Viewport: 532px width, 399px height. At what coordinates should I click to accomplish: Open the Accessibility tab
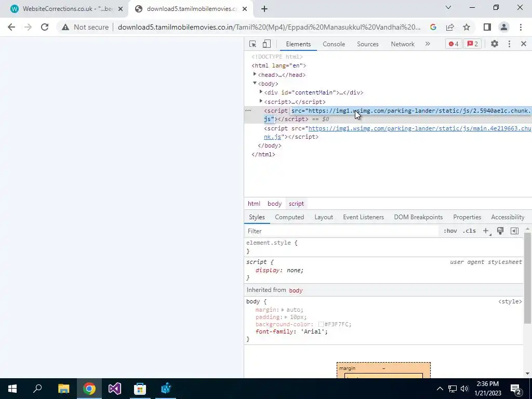(508, 217)
